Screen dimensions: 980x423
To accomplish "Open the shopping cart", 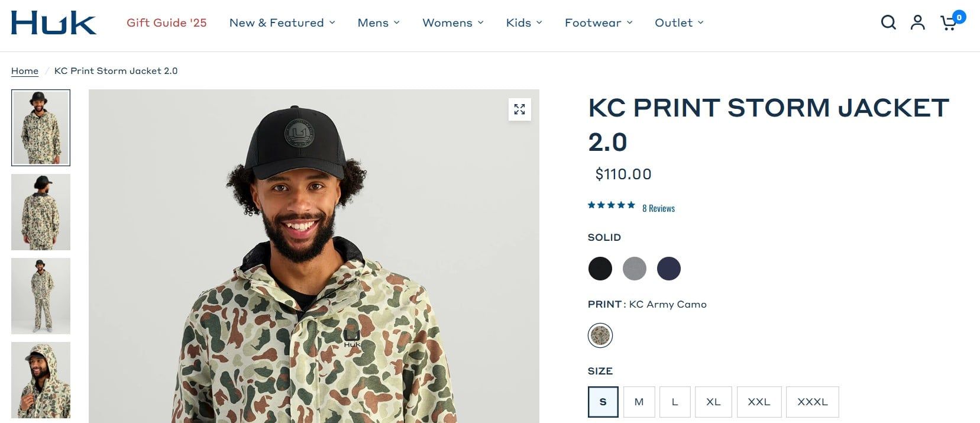I will pos(949,22).
